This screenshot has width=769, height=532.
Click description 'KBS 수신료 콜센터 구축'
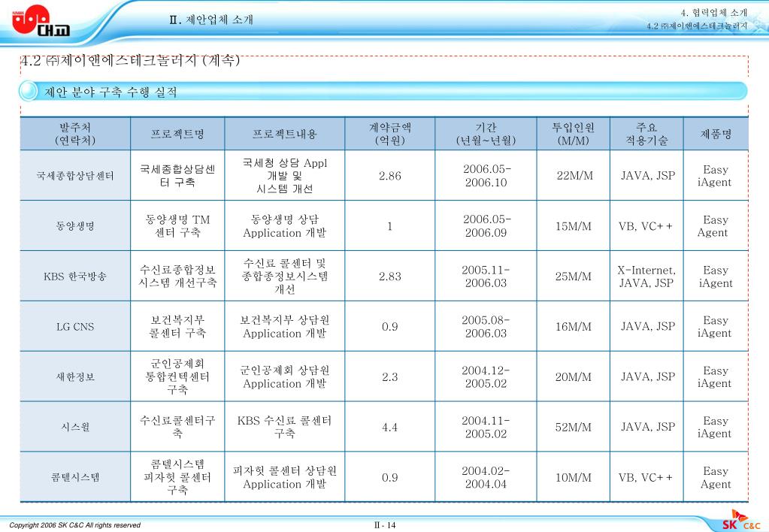284,427
